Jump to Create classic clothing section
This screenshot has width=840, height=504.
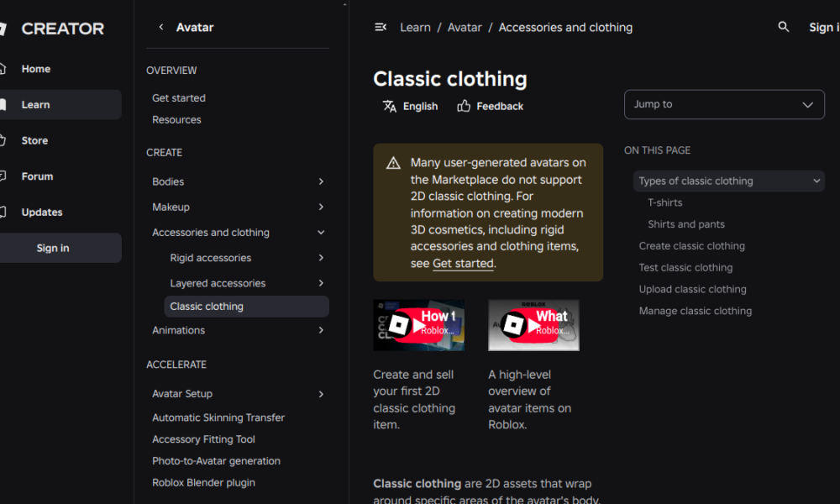[691, 246]
